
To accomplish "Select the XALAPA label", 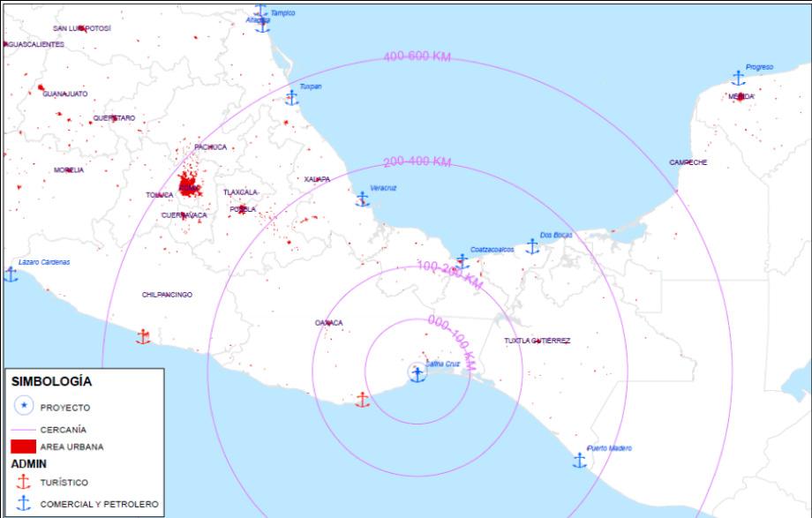I will pos(317,179).
